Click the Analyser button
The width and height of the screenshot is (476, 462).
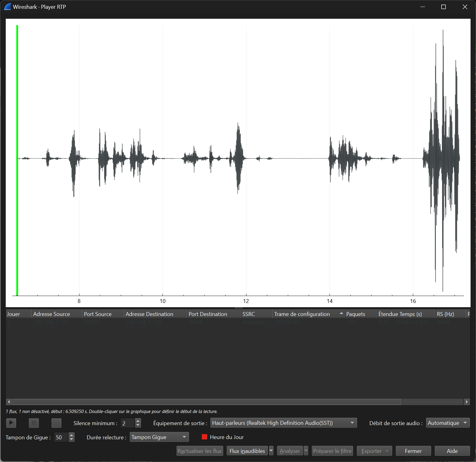click(290, 451)
